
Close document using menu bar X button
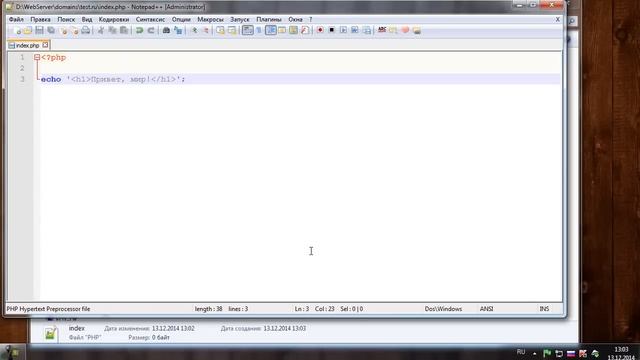[x=558, y=19]
